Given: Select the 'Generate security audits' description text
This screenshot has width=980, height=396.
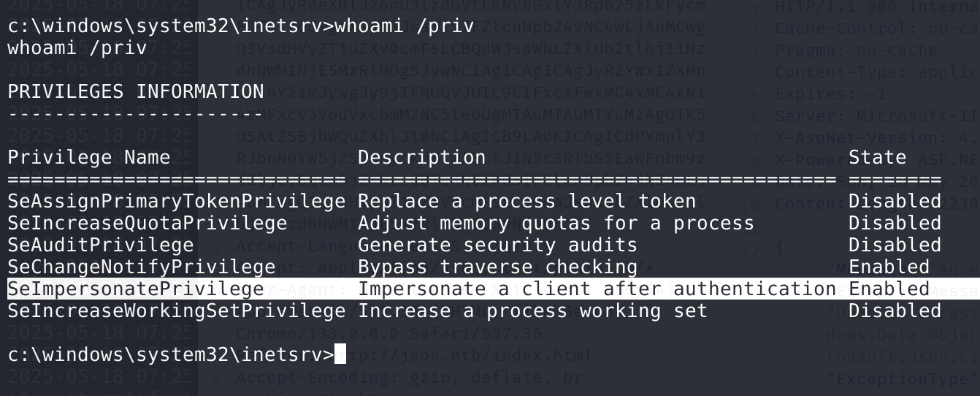Looking at the screenshot, I should (x=497, y=245).
